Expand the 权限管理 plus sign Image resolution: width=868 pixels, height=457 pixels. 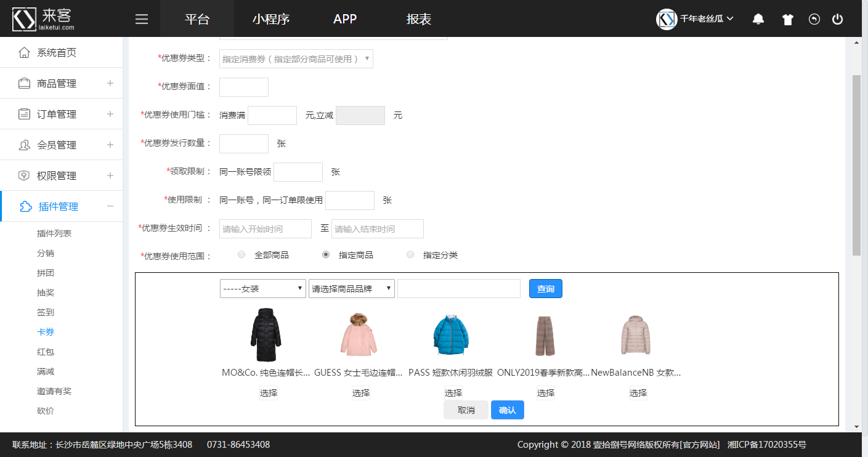(x=110, y=176)
